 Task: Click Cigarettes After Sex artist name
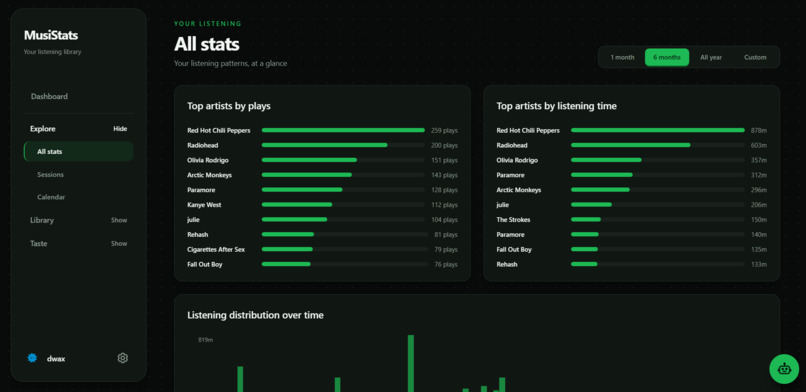point(216,250)
